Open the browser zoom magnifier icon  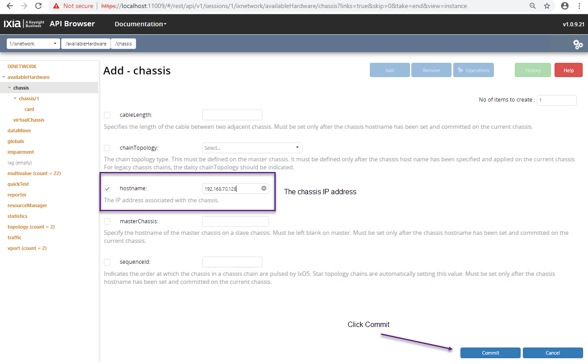533,6
